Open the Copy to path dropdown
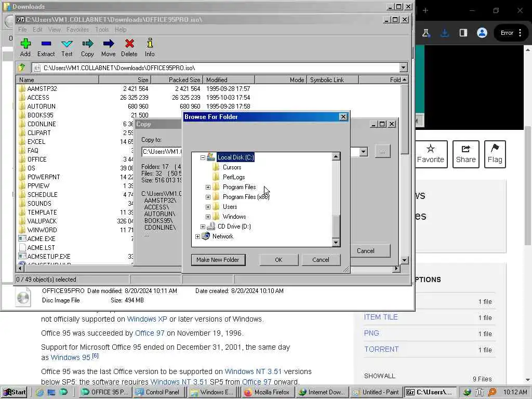This screenshot has height=399, width=532. pyautogui.click(x=363, y=152)
